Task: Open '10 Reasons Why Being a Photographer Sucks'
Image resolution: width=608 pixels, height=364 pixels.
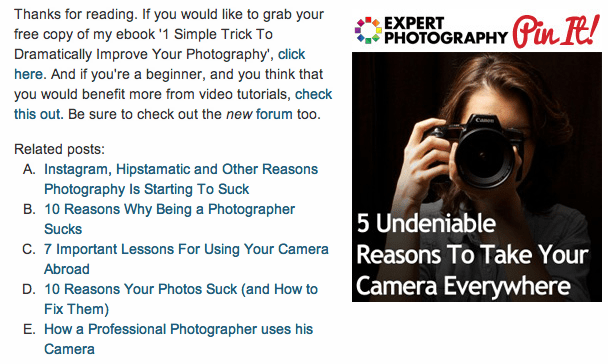Action: click(x=169, y=219)
